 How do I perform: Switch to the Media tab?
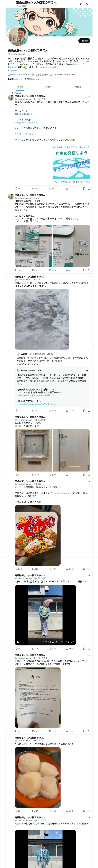[78, 87]
